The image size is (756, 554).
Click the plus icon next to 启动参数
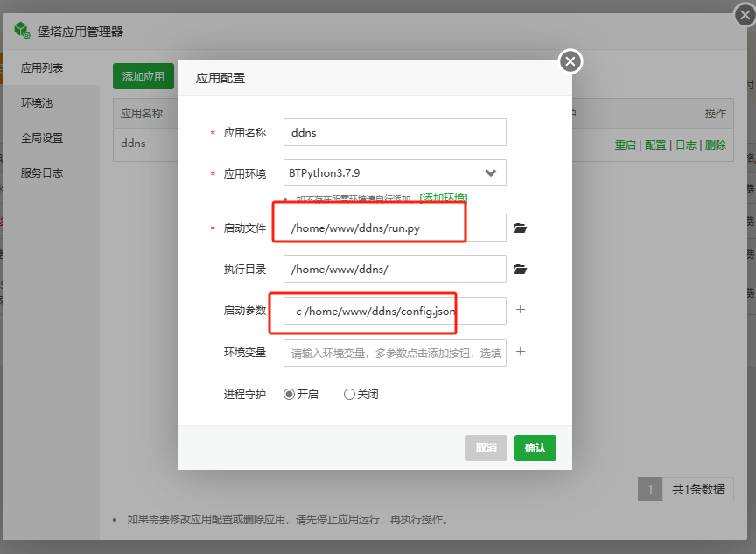521,310
